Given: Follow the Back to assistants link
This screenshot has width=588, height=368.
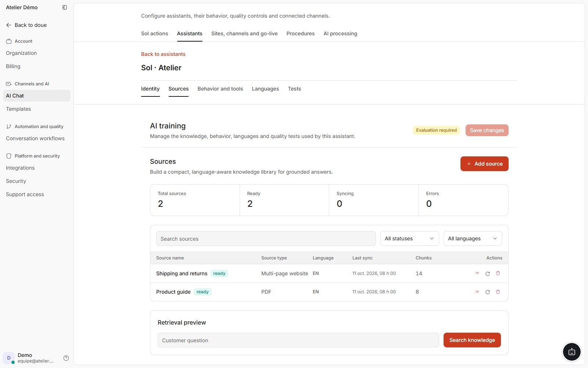Looking at the screenshot, I should (163, 54).
